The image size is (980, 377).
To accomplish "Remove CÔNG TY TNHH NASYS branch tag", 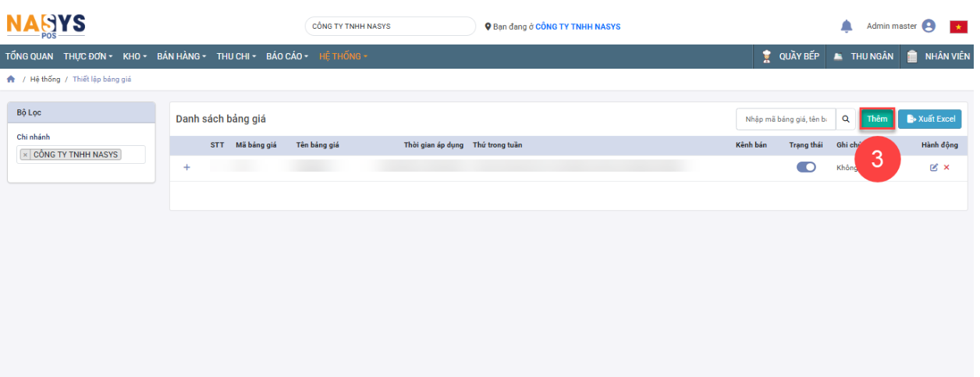I will click(25, 155).
